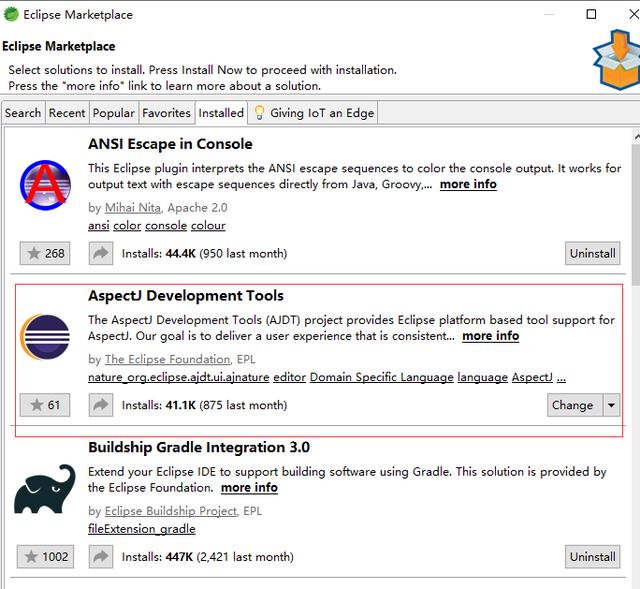Switch to the Search tab
The height and width of the screenshot is (589, 640).
pyautogui.click(x=23, y=113)
